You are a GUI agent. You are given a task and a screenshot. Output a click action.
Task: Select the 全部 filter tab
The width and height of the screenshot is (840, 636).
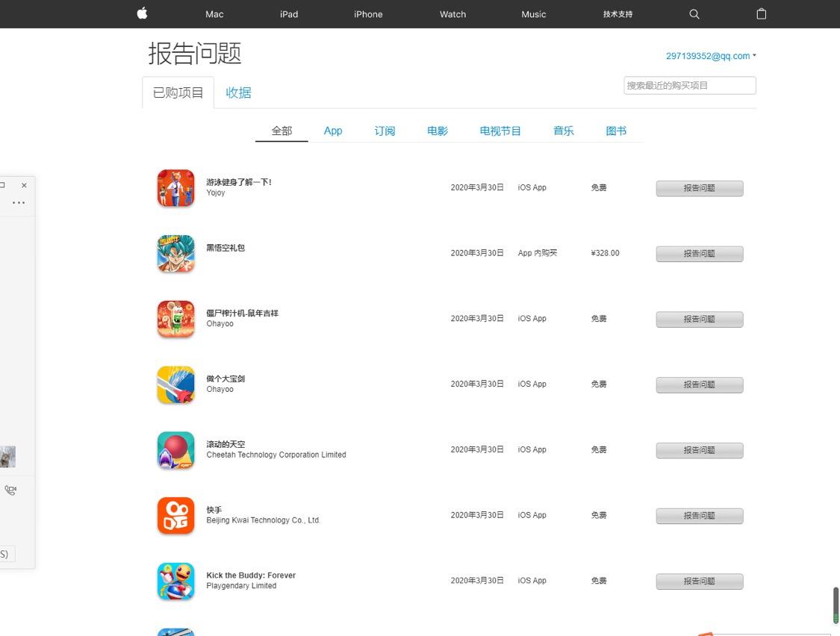[x=281, y=131]
